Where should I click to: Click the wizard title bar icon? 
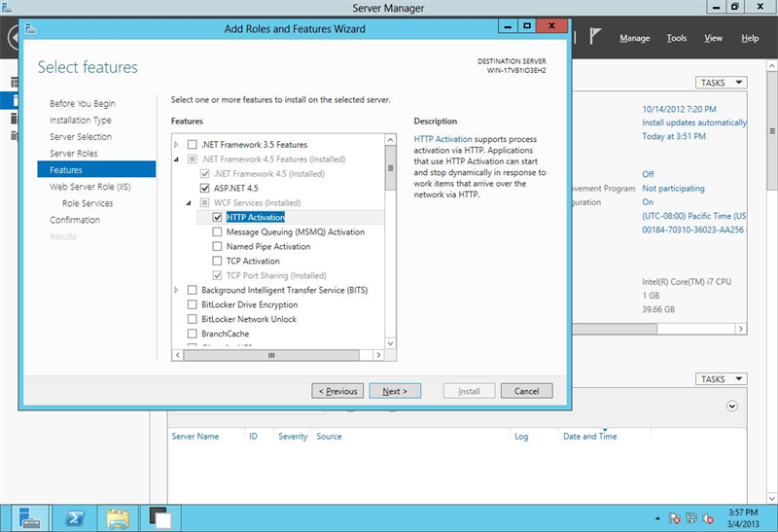tap(31, 29)
